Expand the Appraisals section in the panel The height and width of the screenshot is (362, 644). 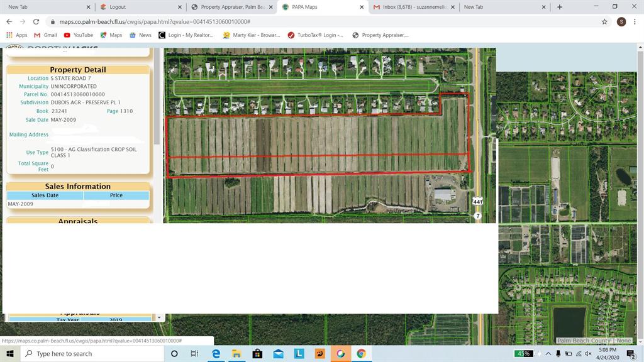77,221
